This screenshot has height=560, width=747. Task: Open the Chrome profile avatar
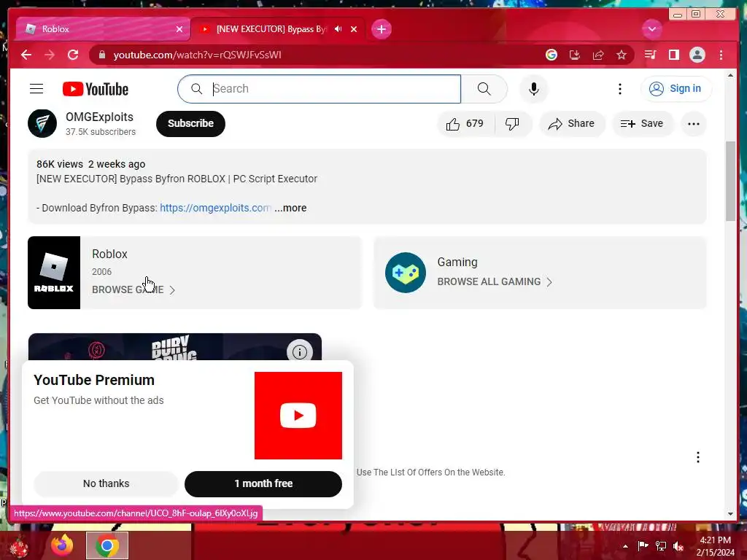click(x=697, y=55)
